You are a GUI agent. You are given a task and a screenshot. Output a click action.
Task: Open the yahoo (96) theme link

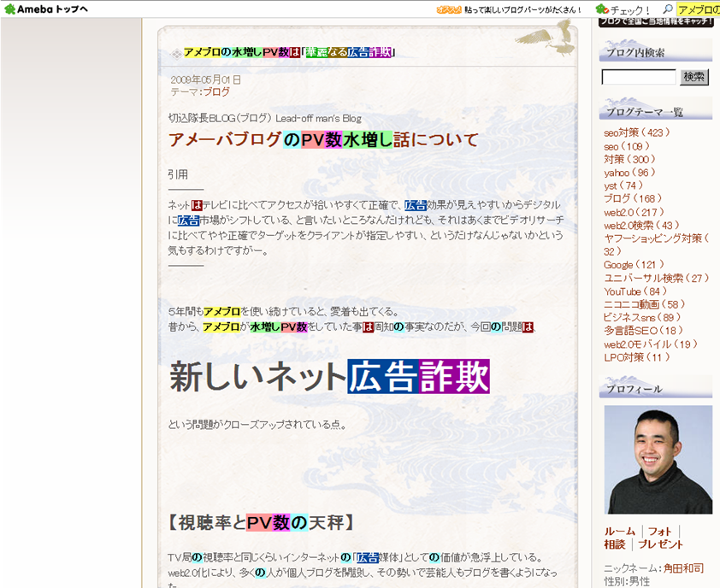[629, 173]
